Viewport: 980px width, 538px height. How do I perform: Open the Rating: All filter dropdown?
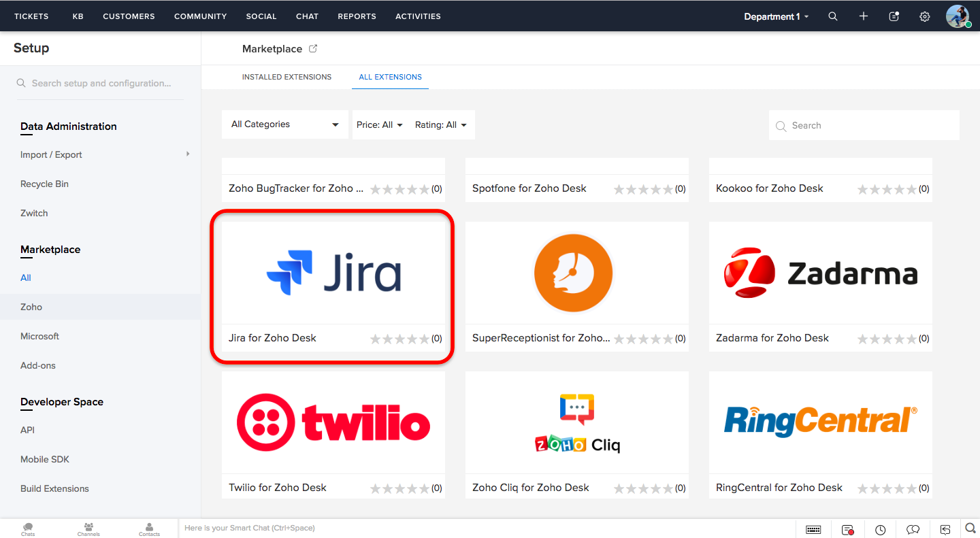[441, 125]
